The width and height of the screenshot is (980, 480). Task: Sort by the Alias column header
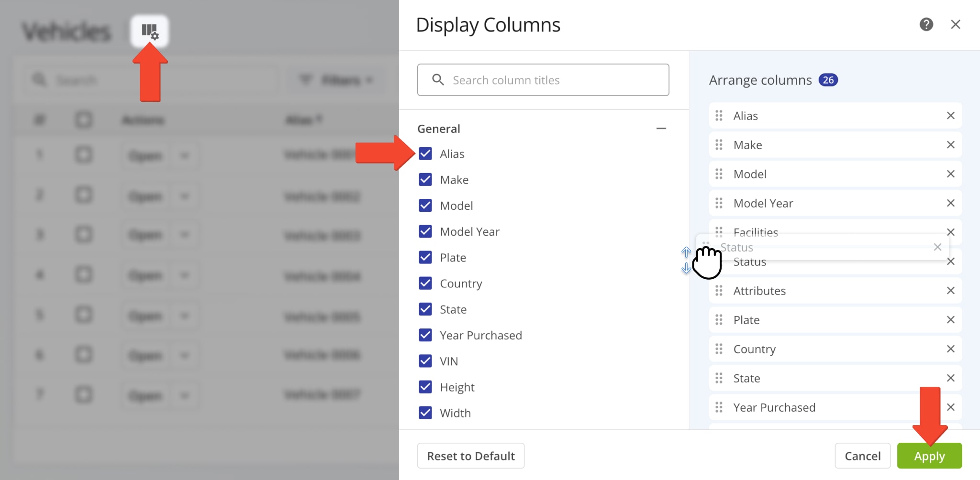coord(303,120)
